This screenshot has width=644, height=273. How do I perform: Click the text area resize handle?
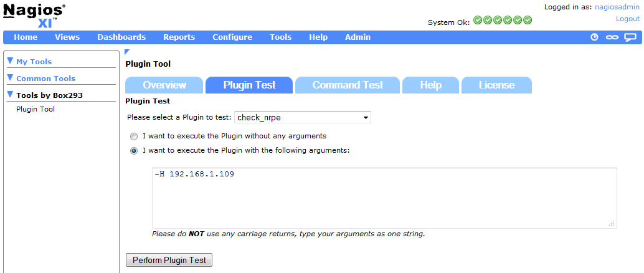(612, 224)
